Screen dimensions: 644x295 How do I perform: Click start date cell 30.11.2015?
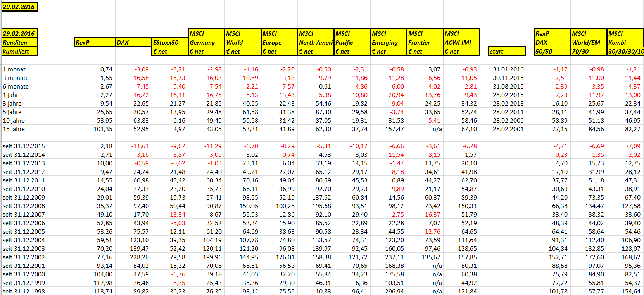[508, 78]
